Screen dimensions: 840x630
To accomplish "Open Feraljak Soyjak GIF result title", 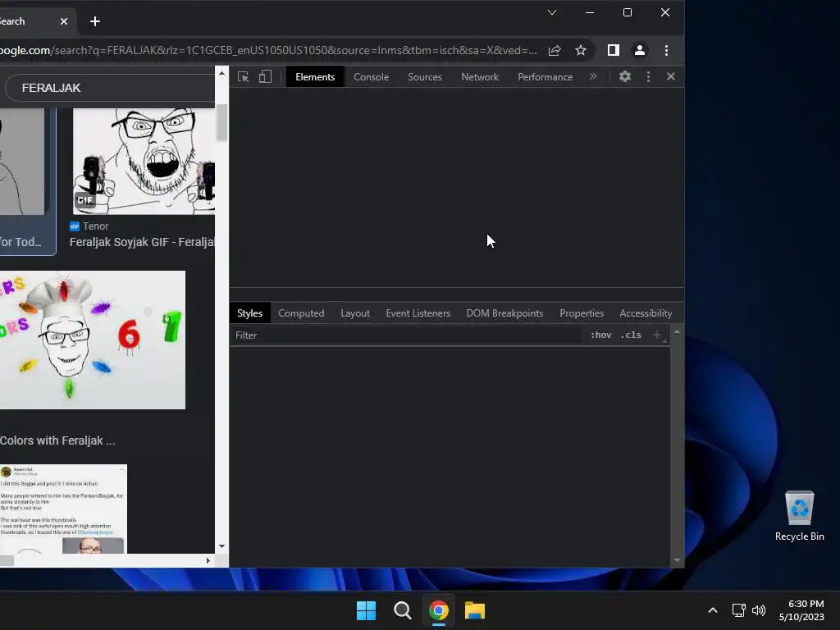I will click(x=142, y=242).
